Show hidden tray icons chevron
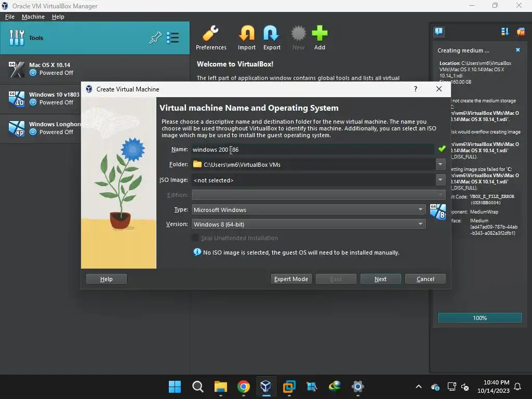The height and width of the screenshot is (399, 532). (419, 387)
